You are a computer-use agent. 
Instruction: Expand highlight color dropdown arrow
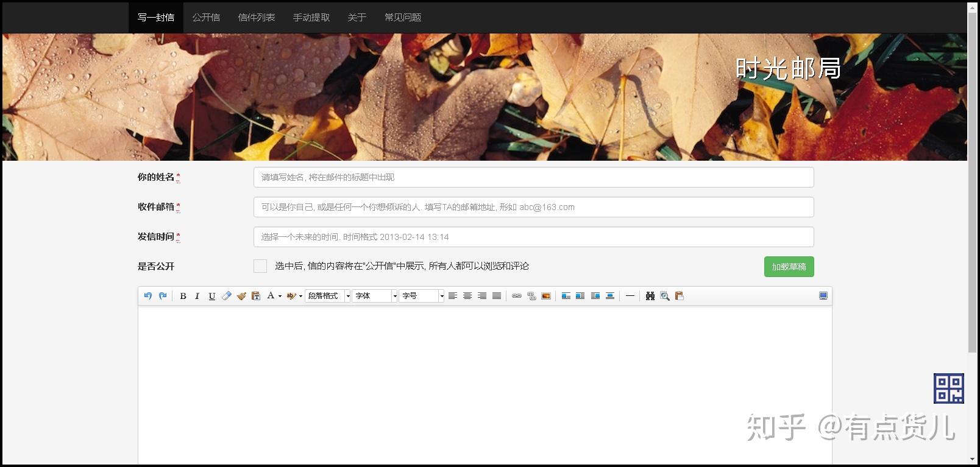[x=300, y=297]
